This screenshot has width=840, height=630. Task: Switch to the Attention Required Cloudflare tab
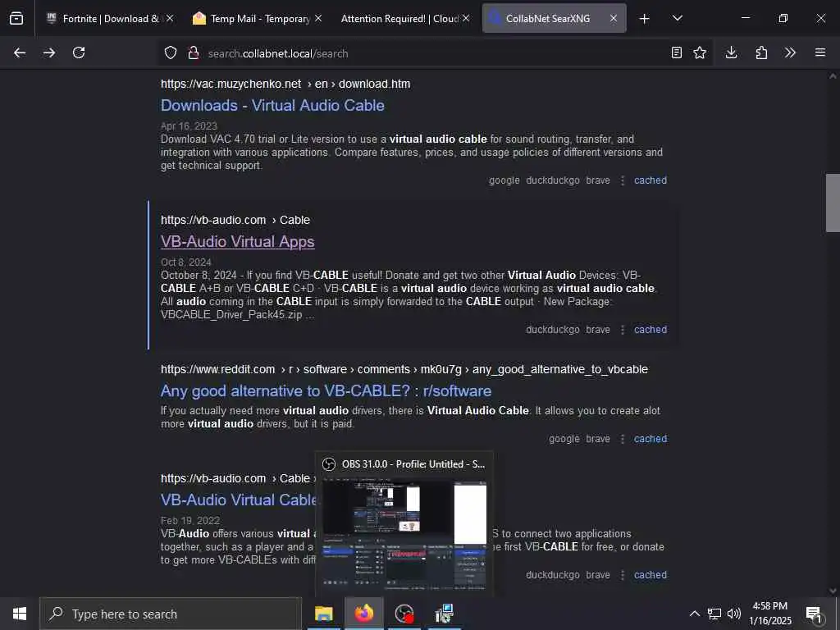pyautogui.click(x=399, y=19)
